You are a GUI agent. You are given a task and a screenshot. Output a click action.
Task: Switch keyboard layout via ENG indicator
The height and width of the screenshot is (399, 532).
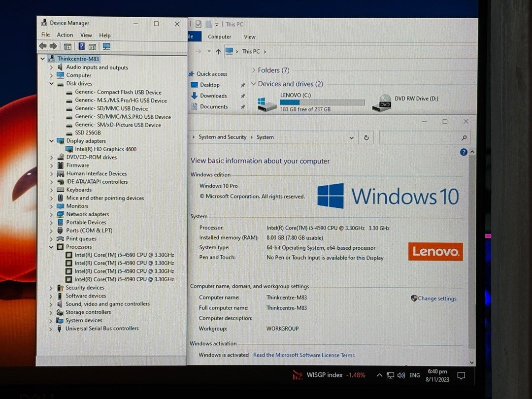click(x=414, y=375)
